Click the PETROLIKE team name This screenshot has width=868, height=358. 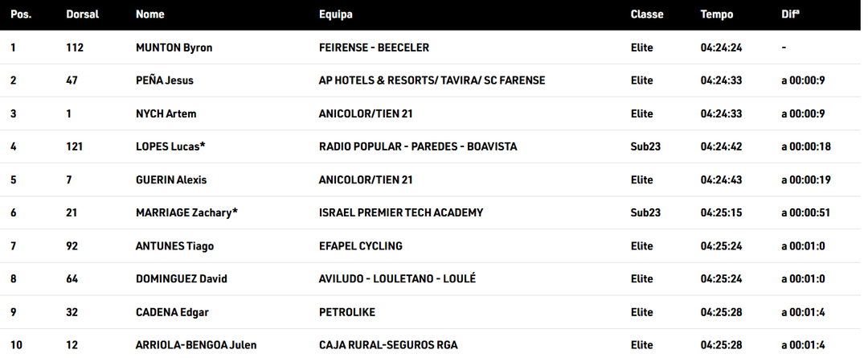(346, 311)
